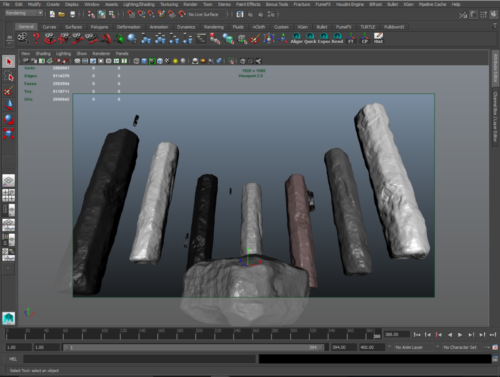Pick the Move tool (blue cone)

(x=9, y=105)
